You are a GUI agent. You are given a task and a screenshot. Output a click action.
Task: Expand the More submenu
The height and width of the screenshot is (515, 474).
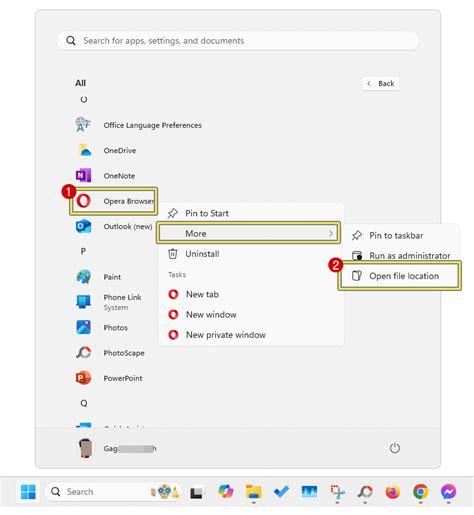point(248,233)
